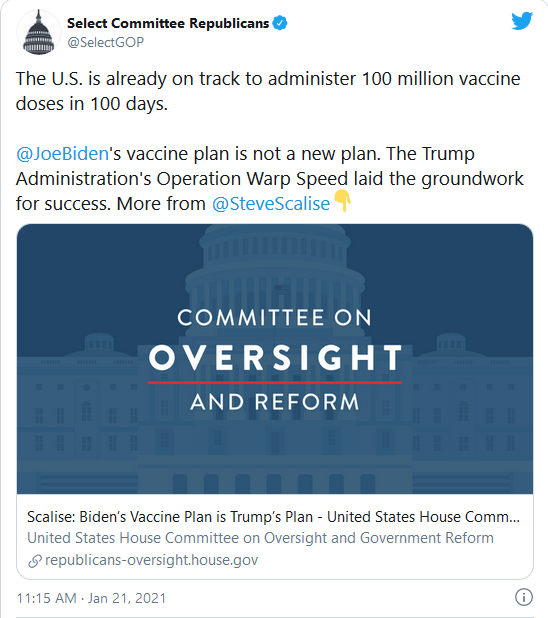Open the @SteveScalise mention

point(271,204)
